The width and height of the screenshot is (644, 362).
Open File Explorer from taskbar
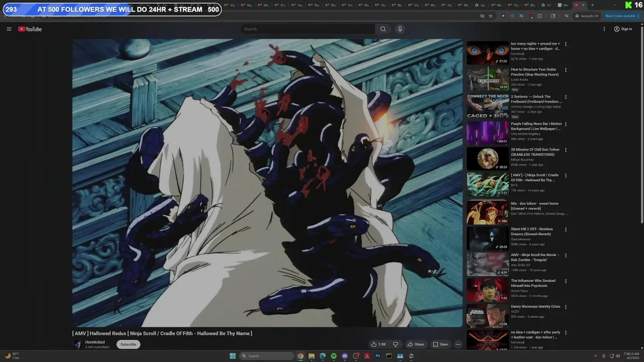[311, 356]
